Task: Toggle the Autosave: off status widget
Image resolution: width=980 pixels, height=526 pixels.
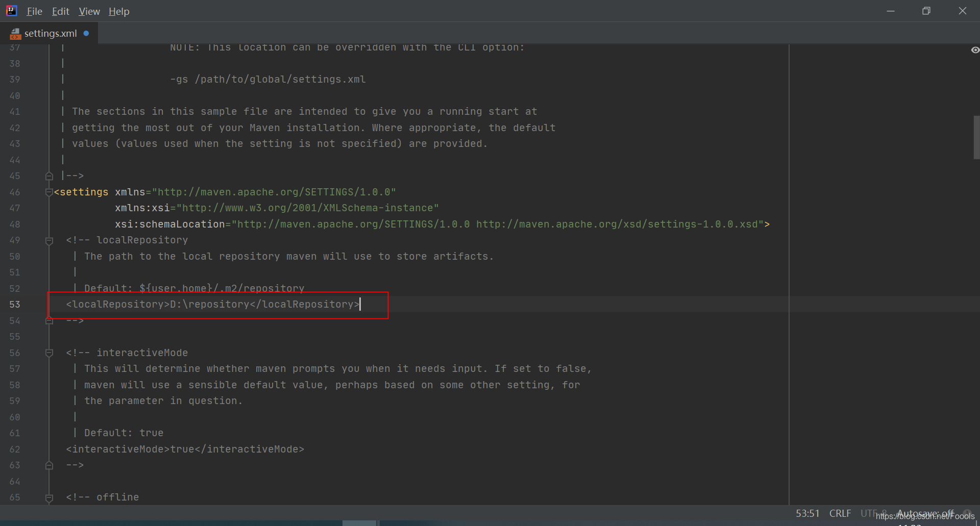Action: click(x=925, y=513)
